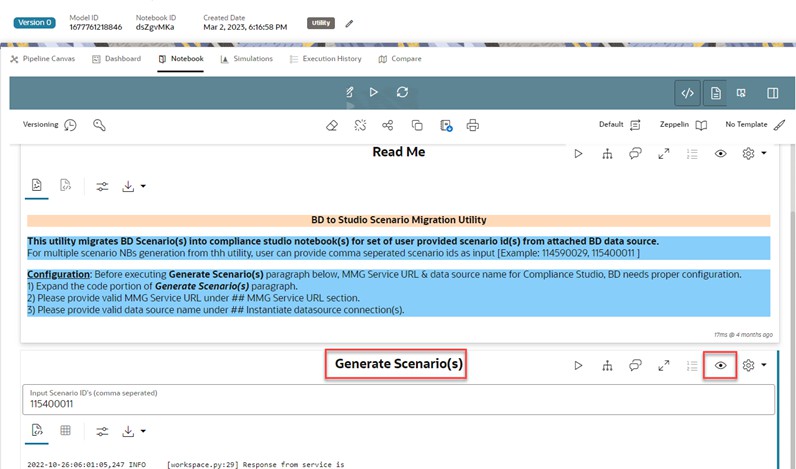Click the Input Scenario ID's field
This screenshot has width=796, height=469.
point(399,399)
